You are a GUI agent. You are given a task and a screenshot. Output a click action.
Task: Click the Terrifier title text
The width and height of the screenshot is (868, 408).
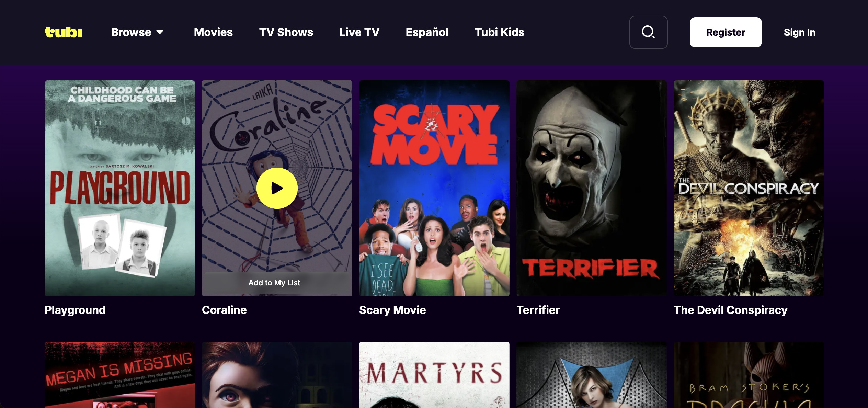538,310
